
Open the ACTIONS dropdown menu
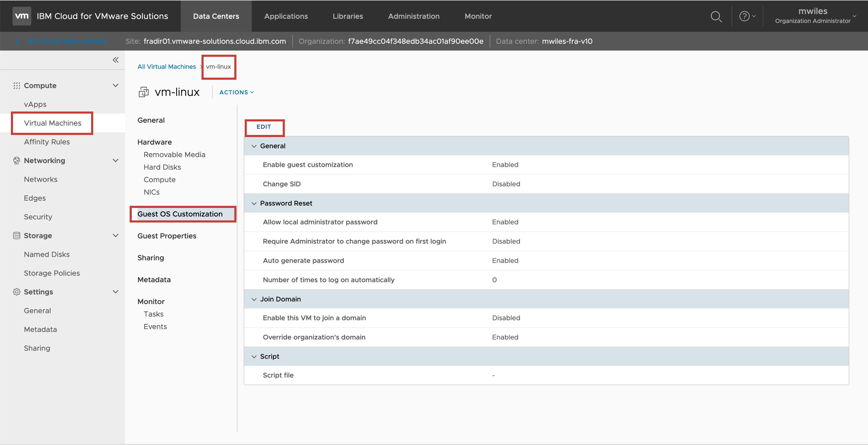[x=237, y=92]
